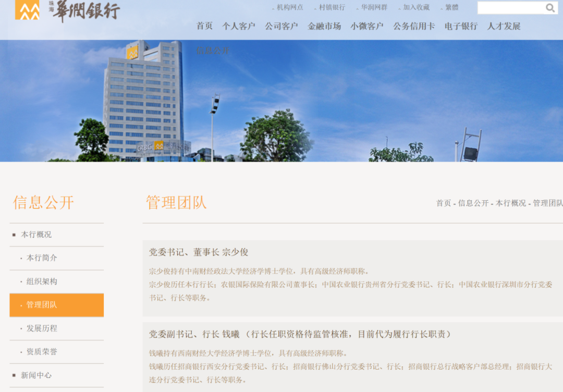
Task: Open the 华润网群 link
Action: 373,7
